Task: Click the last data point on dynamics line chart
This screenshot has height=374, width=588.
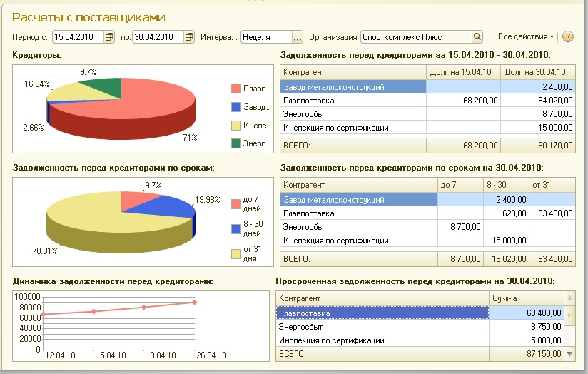Action: pos(194,302)
